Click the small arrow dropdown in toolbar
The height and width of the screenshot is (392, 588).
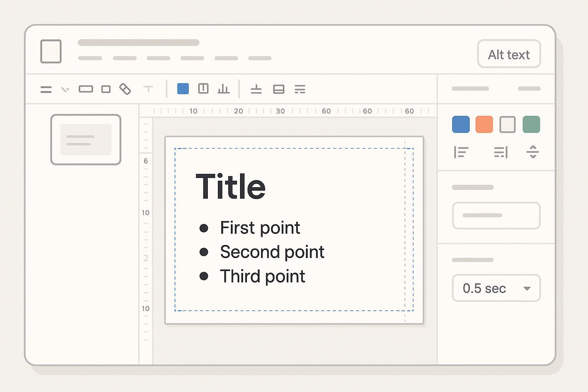65,90
